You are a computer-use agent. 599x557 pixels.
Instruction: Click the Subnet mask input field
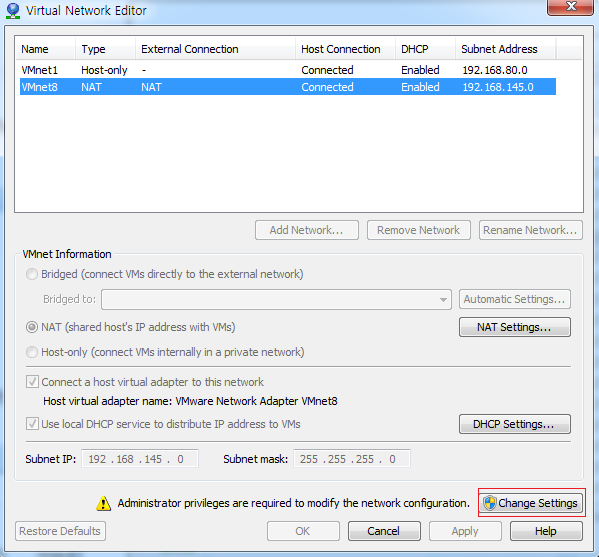(x=352, y=458)
